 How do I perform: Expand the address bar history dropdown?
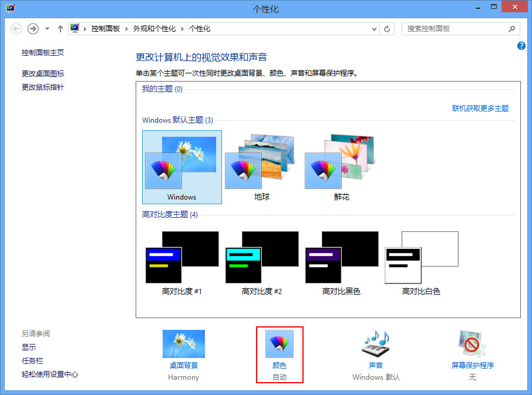(x=375, y=29)
